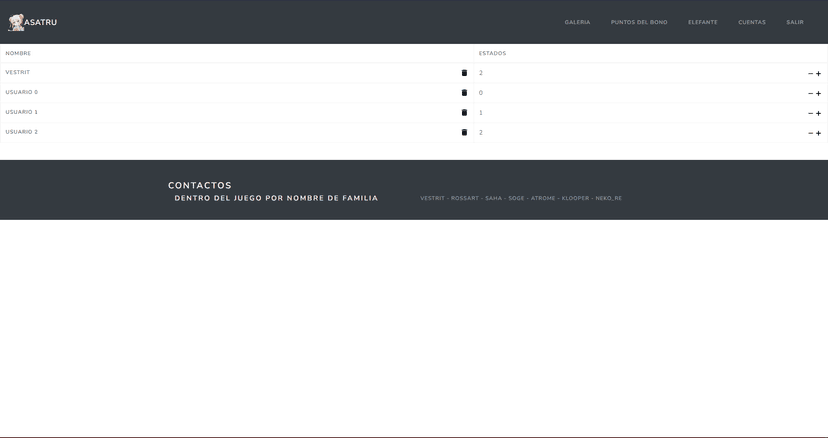Increase VESTRIT estados with plus icon

pyautogui.click(x=818, y=74)
